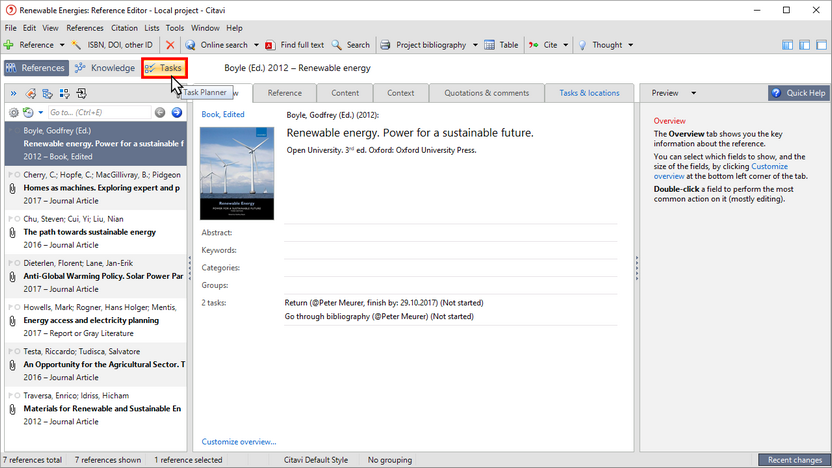Toggle read circle on Traversa reference
Screen dimensions: 832x468
pos(18,395)
